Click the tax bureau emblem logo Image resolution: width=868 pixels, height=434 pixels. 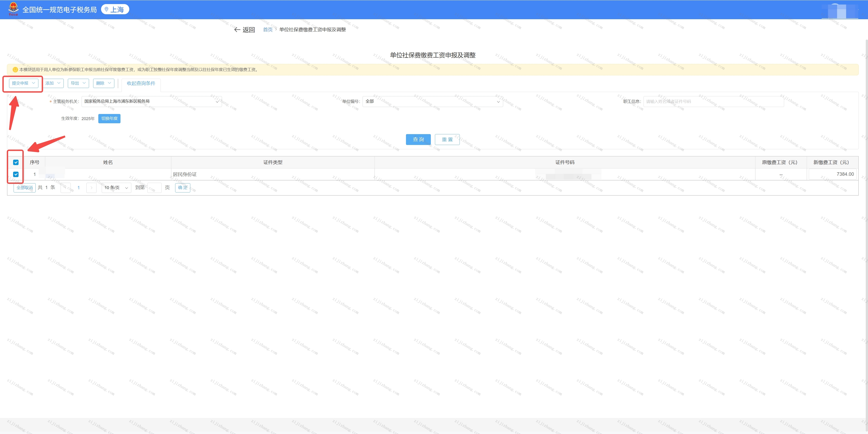click(x=14, y=9)
